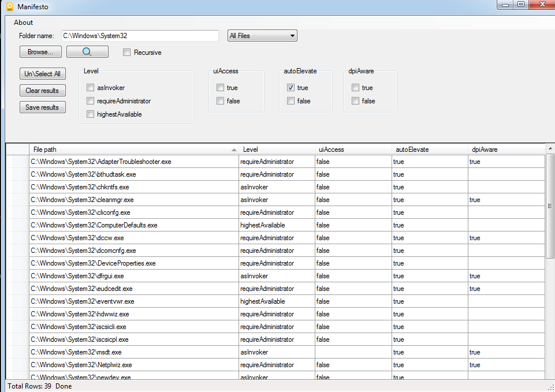
Task: Click the Save results button
Action: point(42,107)
